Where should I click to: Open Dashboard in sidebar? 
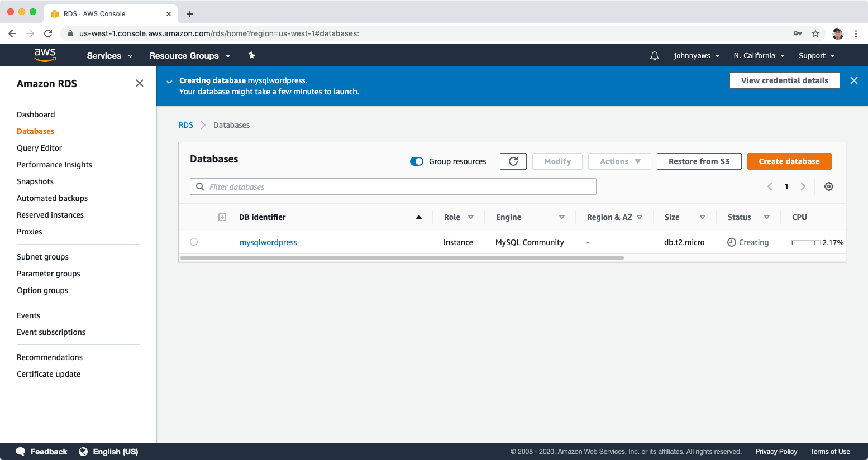36,114
